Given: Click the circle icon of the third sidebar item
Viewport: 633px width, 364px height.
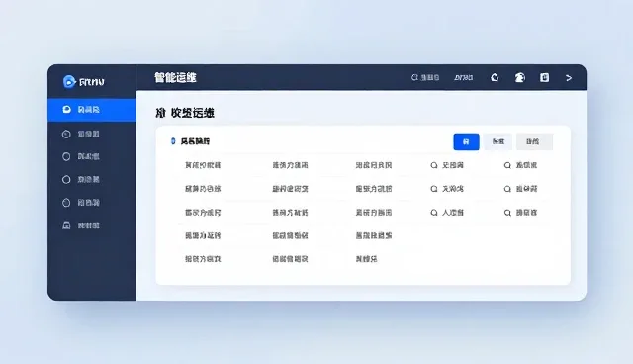Looking at the screenshot, I should (66, 156).
